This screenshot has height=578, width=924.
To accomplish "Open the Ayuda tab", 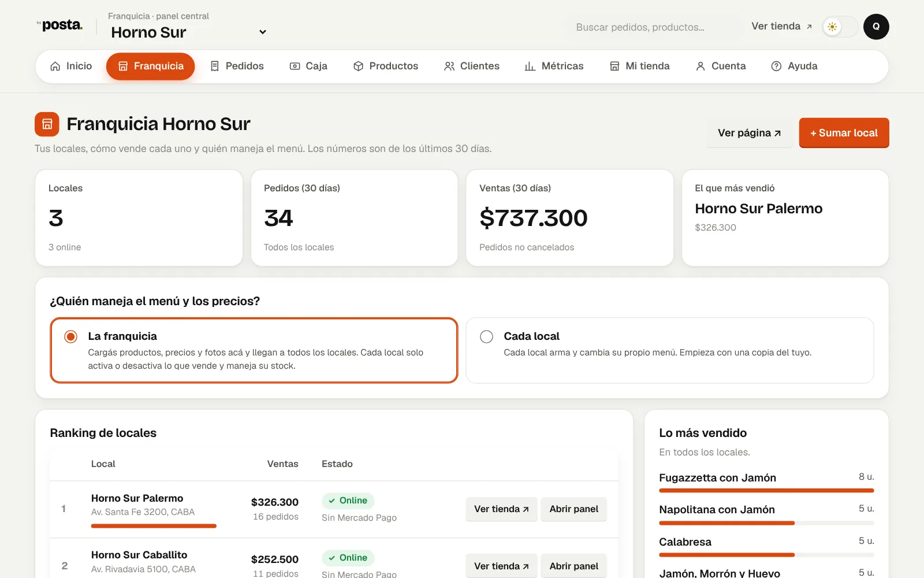I will coord(795,66).
